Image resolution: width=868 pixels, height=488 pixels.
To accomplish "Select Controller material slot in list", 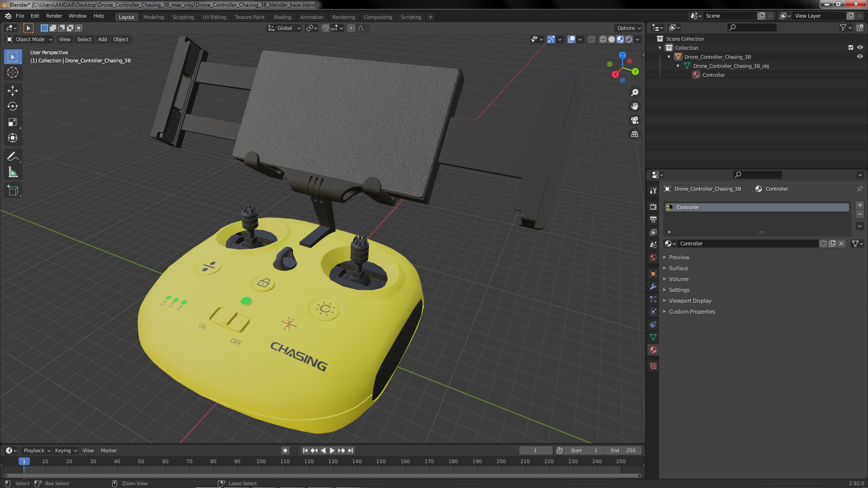I will coord(757,207).
